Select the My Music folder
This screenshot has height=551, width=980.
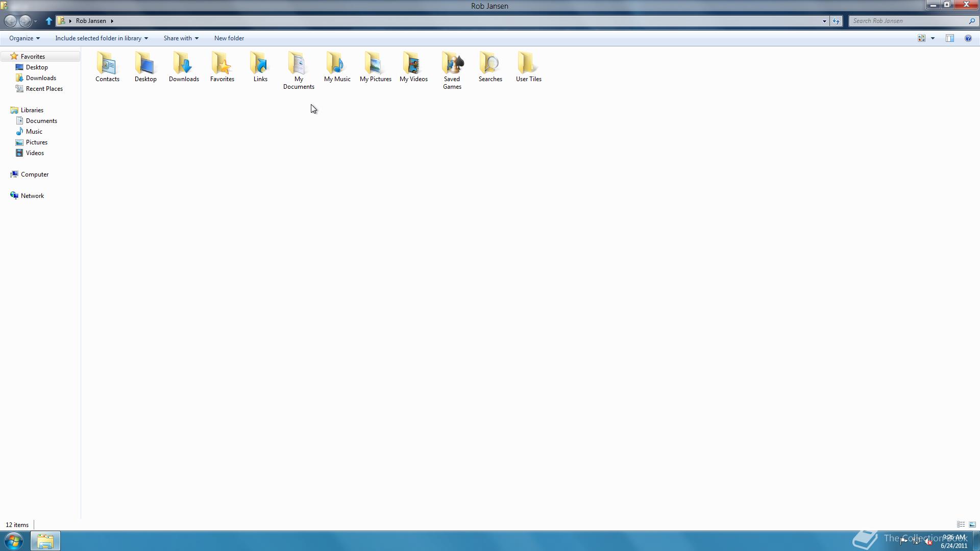337,65
